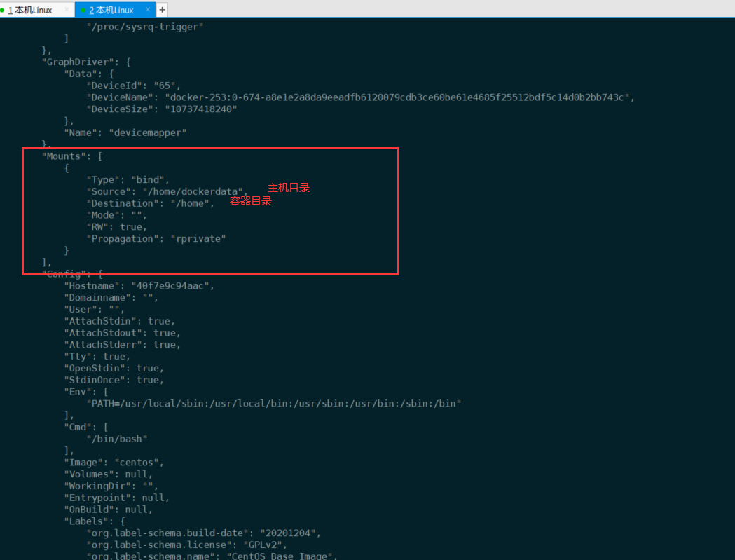Screen dimensions: 735x560
Task: Click the "DeviceSize" 10737418240 value
Action: click(200, 109)
